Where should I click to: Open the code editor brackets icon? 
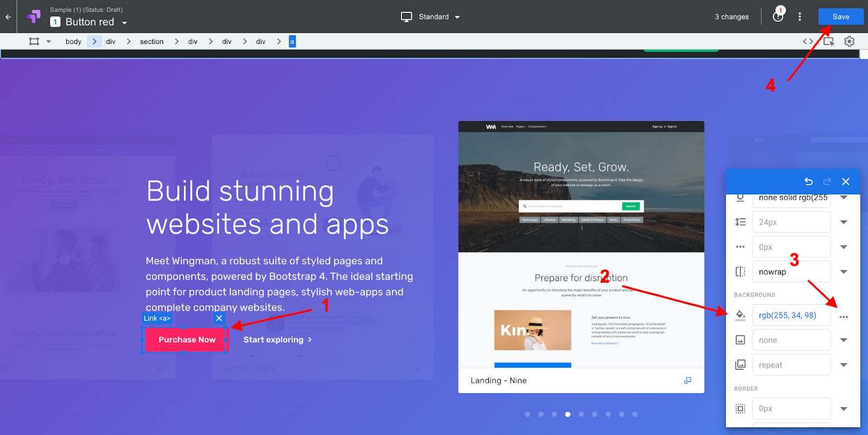[x=808, y=41]
